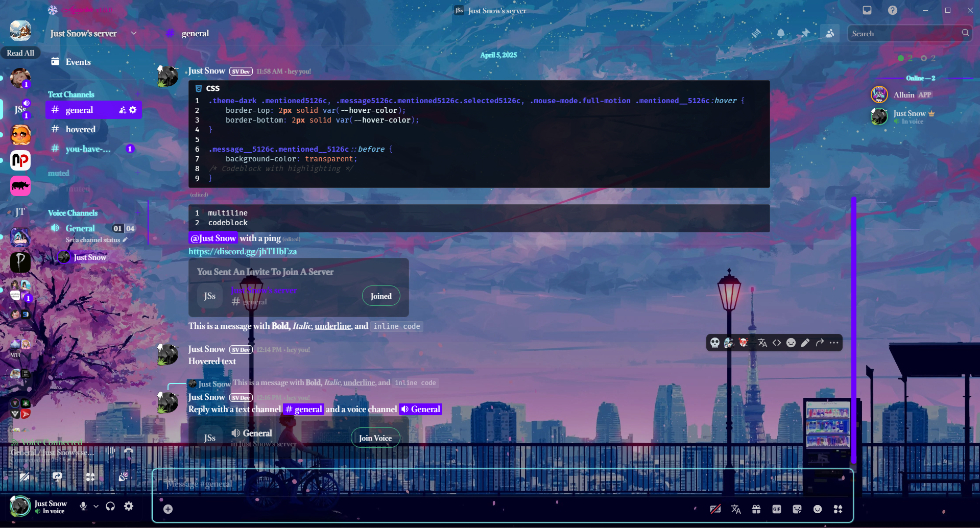Select the hovered text channel
The image size is (980, 528).
tap(93, 129)
